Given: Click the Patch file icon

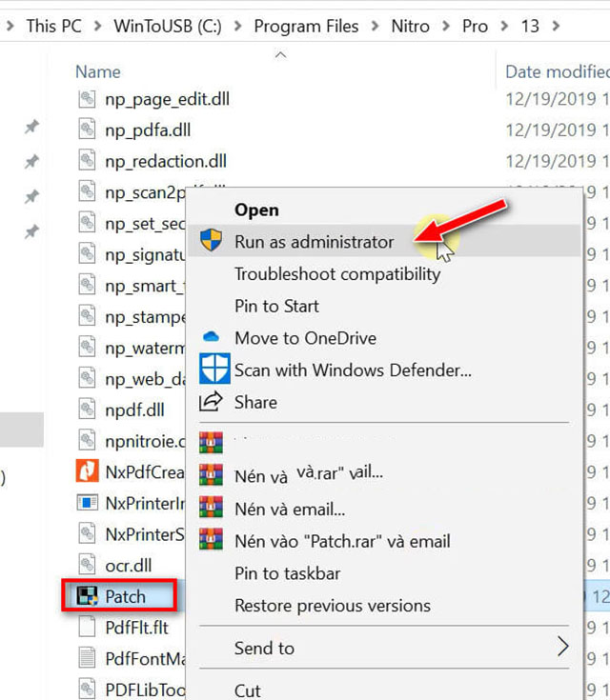Looking at the screenshot, I should coord(88,597).
